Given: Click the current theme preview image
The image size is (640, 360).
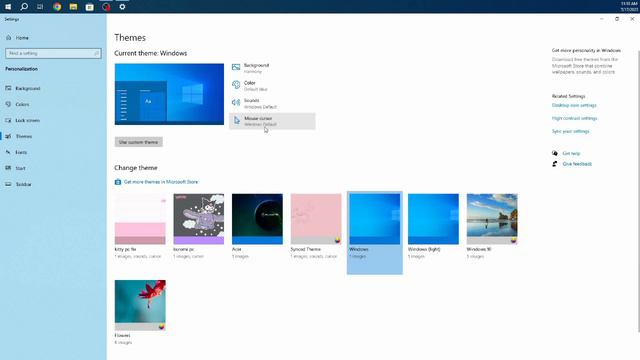Looking at the screenshot, I should 169,94.
